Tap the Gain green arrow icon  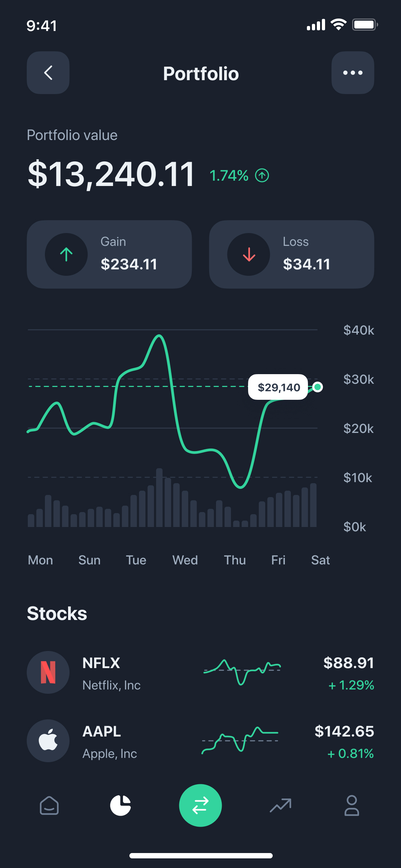click(66, 254)
